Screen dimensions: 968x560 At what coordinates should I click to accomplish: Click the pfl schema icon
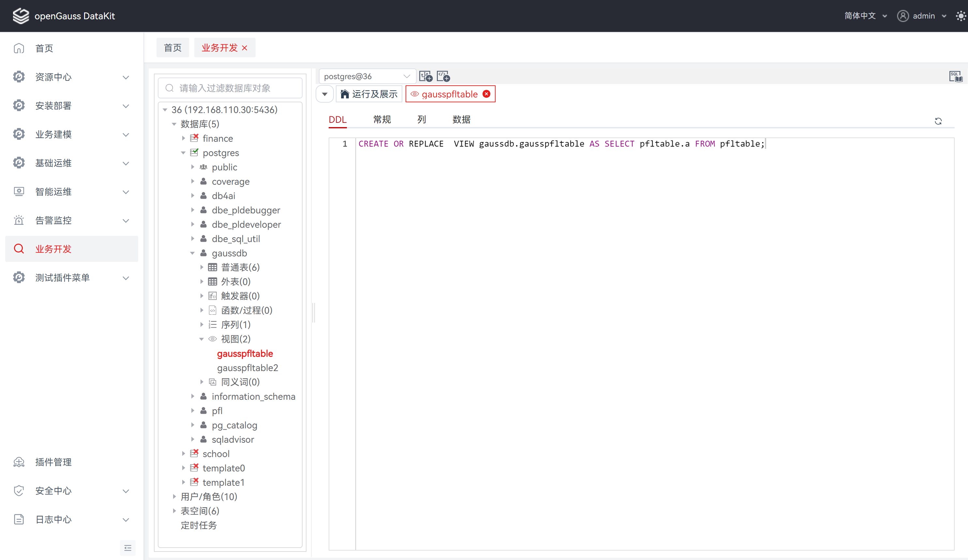203,410
